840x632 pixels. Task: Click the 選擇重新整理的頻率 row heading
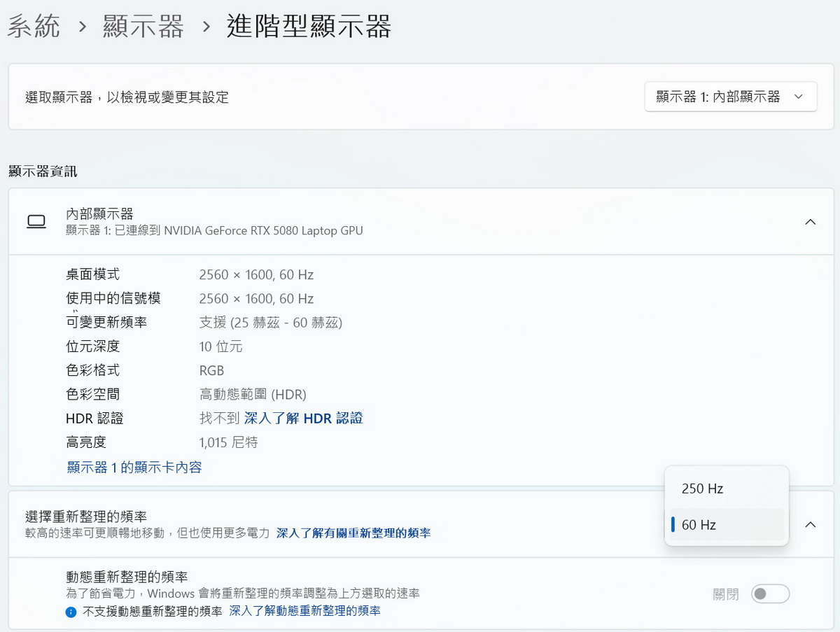click(x=86, y=517)
